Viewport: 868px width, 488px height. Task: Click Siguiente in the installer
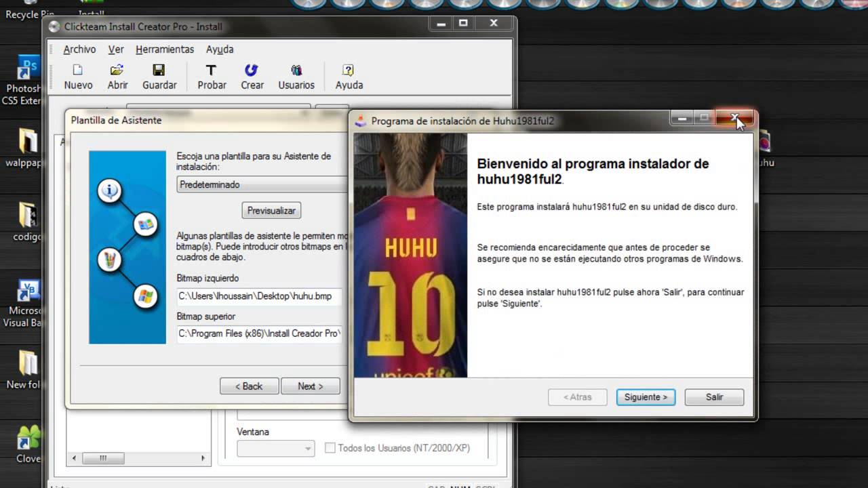pyautogui.click(x=646, y=397)
